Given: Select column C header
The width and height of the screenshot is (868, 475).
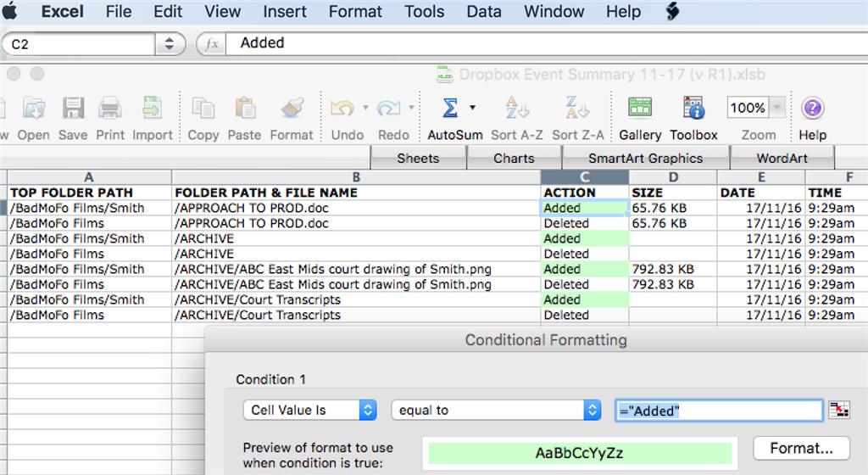Looking at the screenshot, I should coord(585,177).
